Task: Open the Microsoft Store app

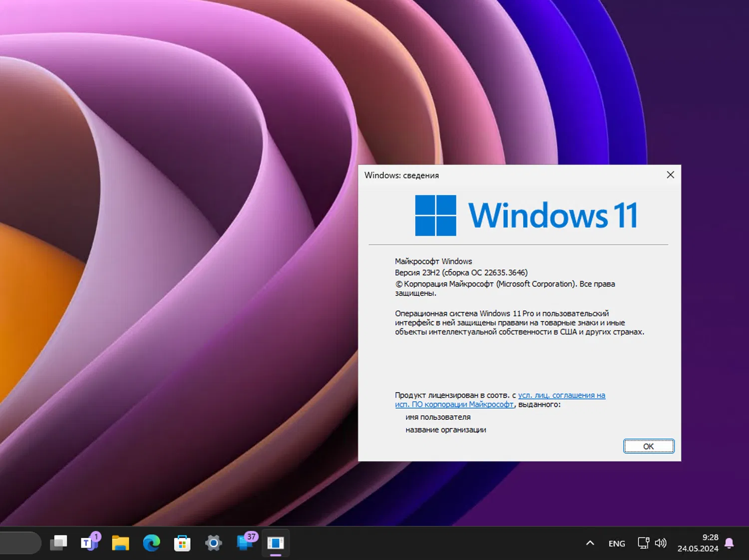Action: coord(182,543)
